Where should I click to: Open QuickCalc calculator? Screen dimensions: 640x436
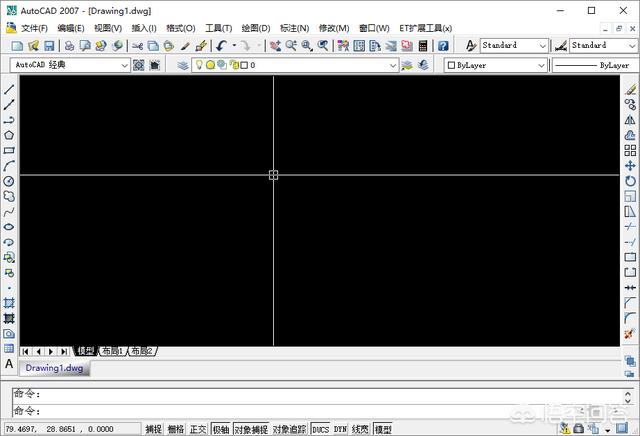[x=423, y=46]
